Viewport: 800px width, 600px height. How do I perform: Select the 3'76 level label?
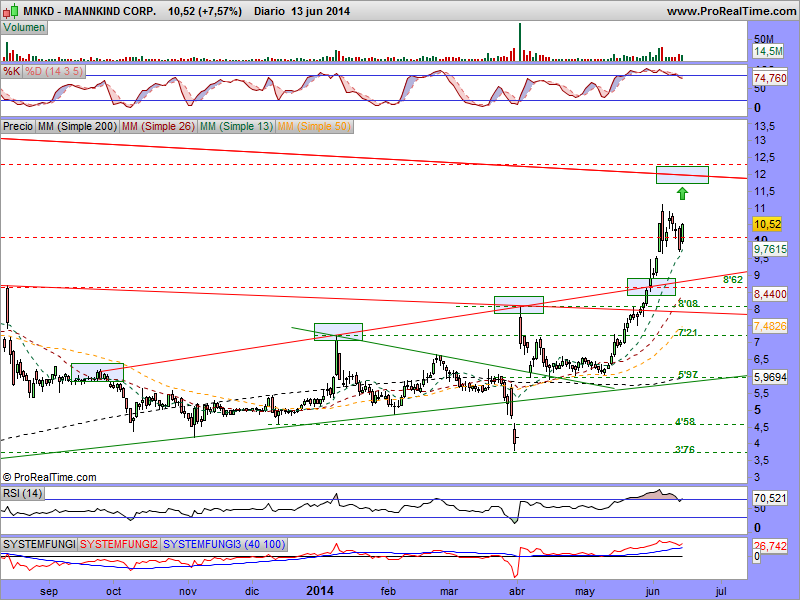tap(685, 449)
